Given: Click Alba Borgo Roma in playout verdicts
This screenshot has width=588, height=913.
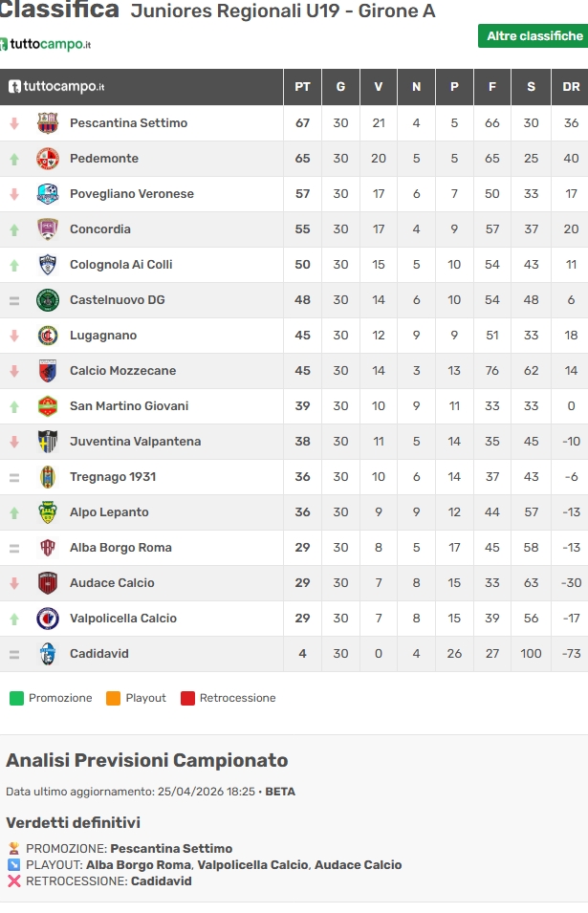Looking at the screenshot, I should pyautogui.click(x=139, y=864).
